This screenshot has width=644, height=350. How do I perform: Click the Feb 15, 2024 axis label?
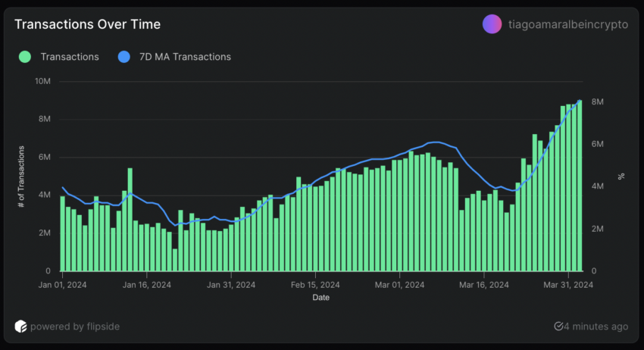point(317,285)
